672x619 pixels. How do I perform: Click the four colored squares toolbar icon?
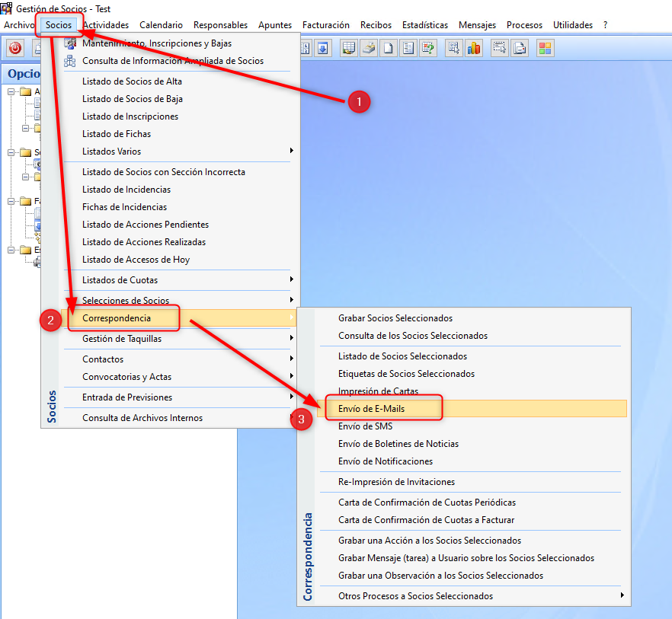[x=544, y=49]
